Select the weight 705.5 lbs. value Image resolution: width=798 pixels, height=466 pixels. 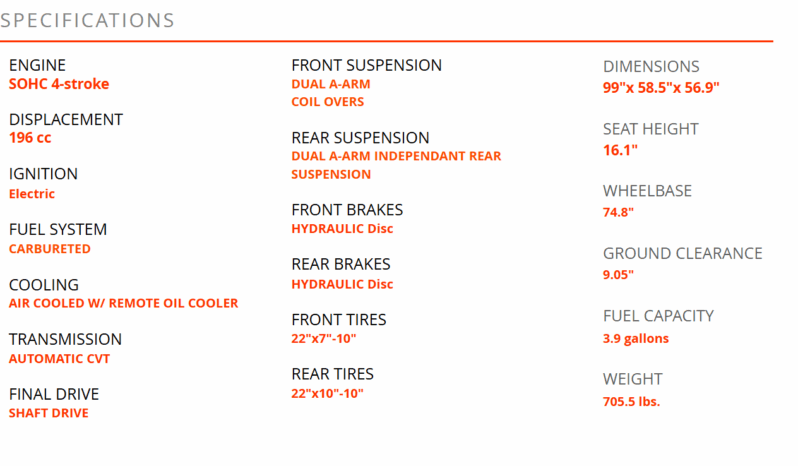(x=632, y=402)
